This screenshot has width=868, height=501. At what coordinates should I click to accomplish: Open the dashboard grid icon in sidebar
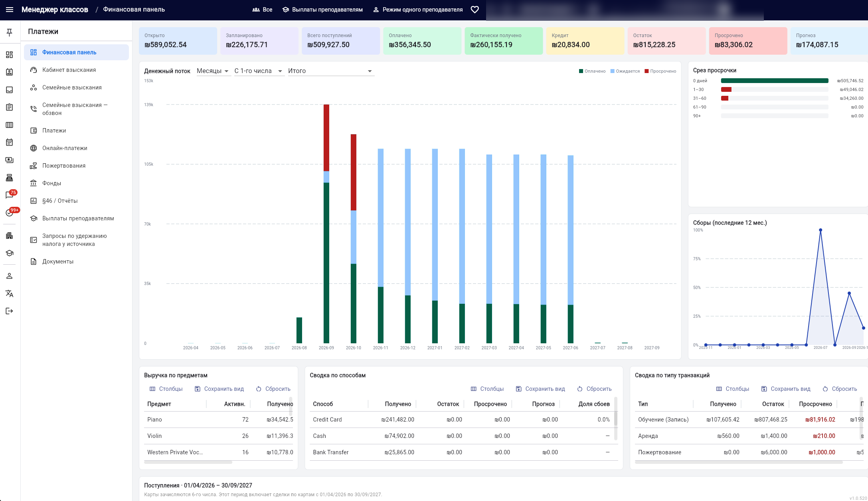point(10,55)
